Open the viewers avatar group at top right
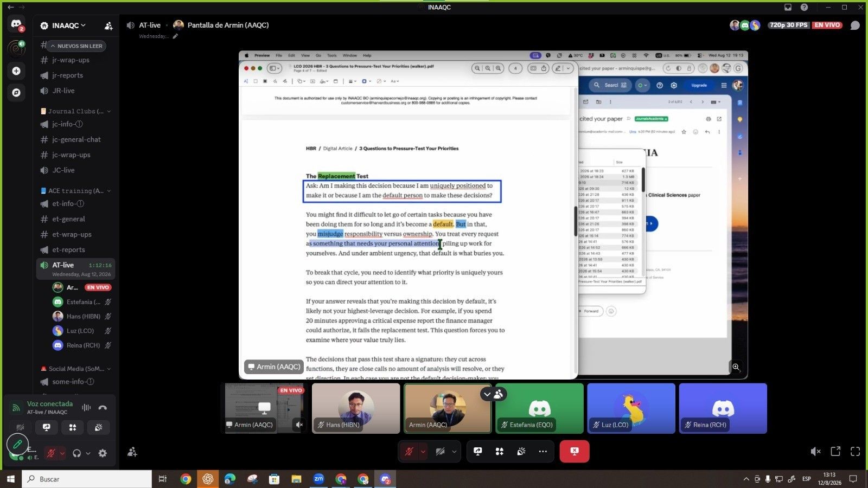Screen dimensions: 868x488 pos(745,25)
